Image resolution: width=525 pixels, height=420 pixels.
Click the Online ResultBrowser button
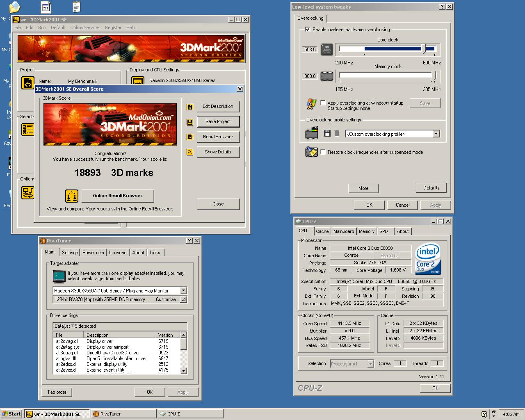pyautogui.click(x=118, y=196)
